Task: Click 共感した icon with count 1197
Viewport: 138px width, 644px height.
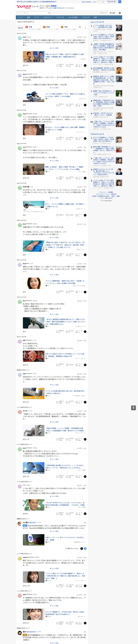Action: (58, 476)
